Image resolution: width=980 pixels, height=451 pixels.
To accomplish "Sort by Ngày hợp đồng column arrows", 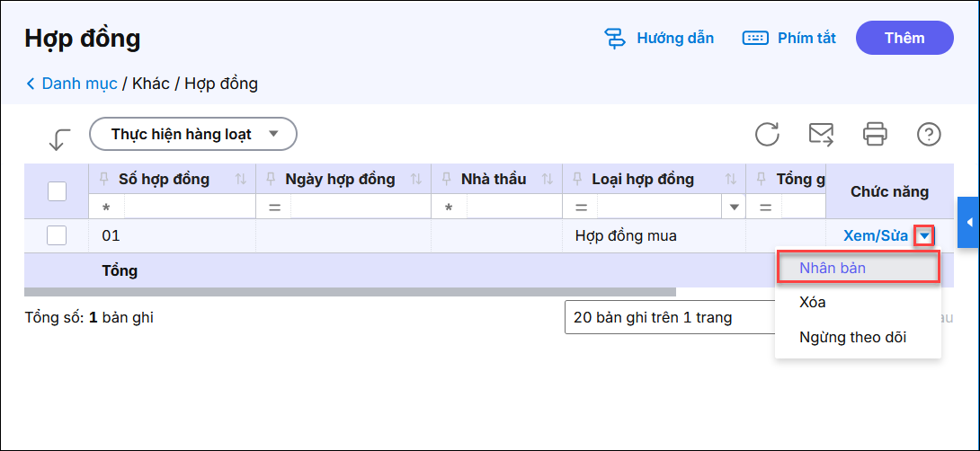I will click(x=415, y=180).
